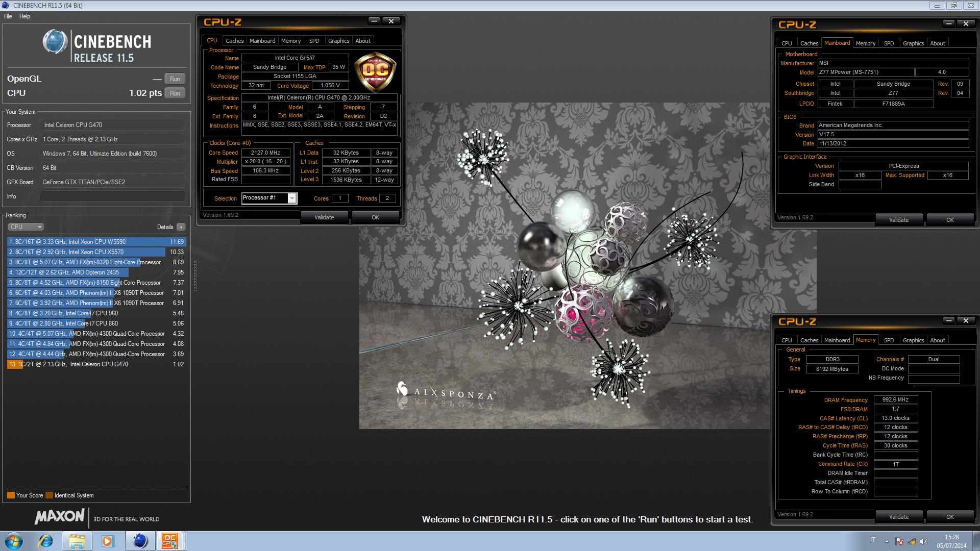Select Caches tab in Memory CPU-Z window
This screenshot has height=551, width=980.
(x=809, y=340)
